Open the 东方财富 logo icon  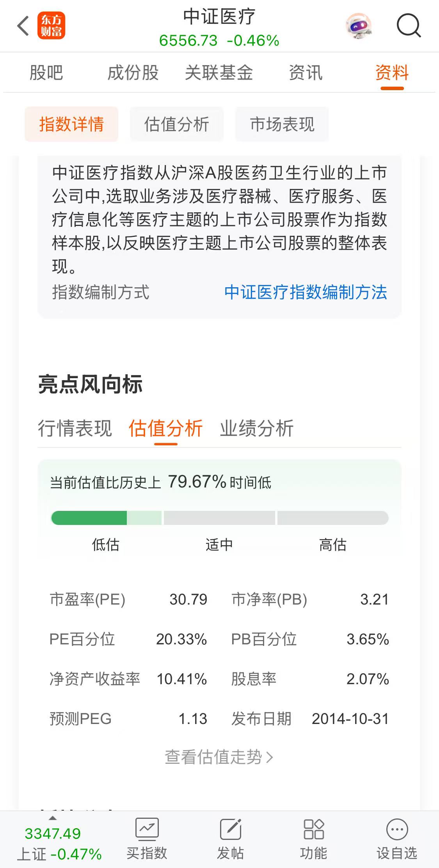[51, 26]
